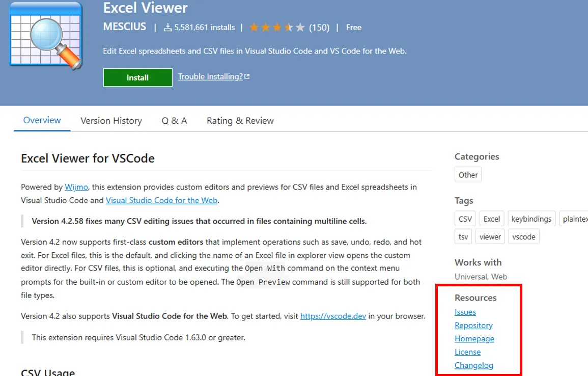Screen dimensions: 588x376
Task: Open the Trouble Installing? link
Action: pyautogui.click(x=210, y=76)
